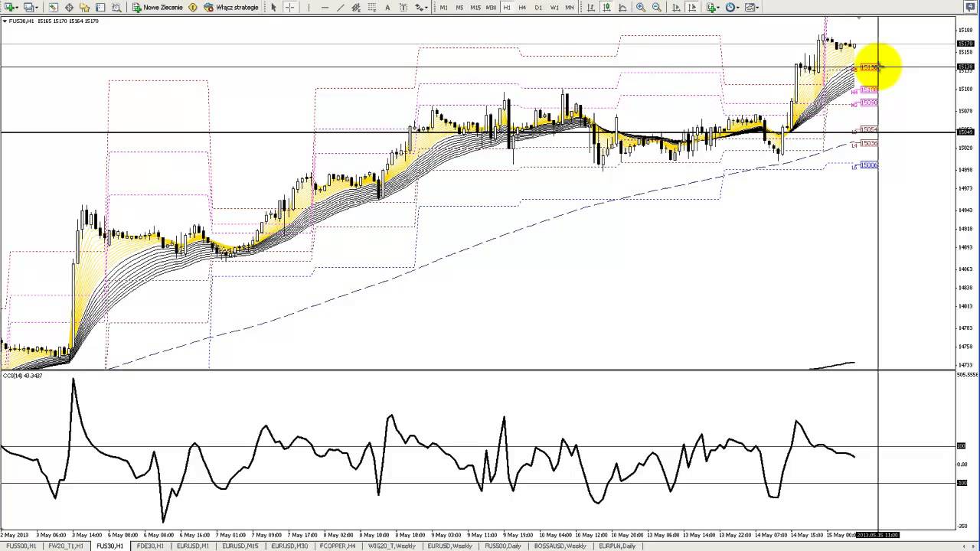Click the highlighted date label on time axis
This screenshot has width=980, height=551.
click(877, 535)
